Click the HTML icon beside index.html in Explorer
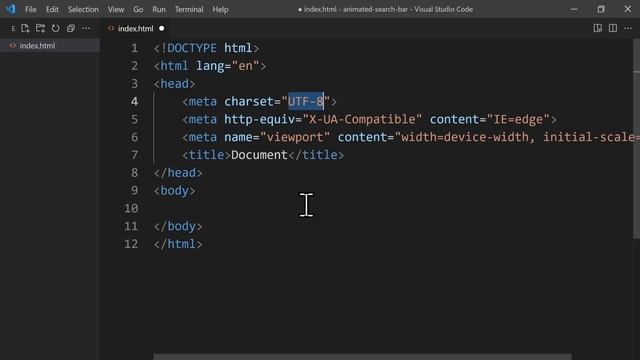Screen dimensions: 640x360 click(x=13, y=45)
